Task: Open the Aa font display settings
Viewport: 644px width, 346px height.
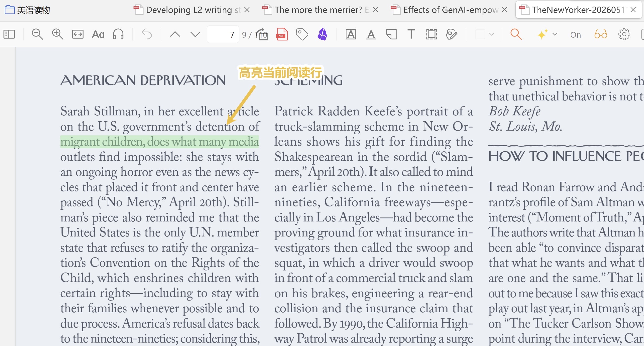Action: point(98,34)
